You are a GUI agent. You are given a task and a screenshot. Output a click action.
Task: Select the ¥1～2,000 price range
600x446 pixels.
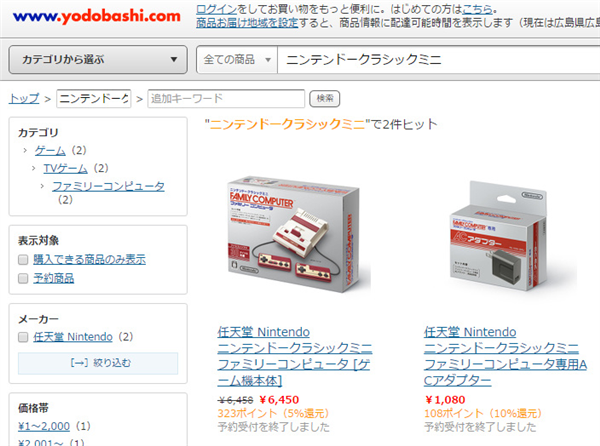pyautogui.click(x=44, y=426)
